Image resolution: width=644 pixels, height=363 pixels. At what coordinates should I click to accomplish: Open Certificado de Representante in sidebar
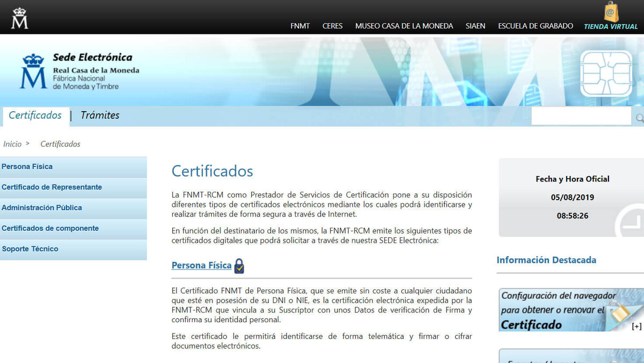(74, 187)
